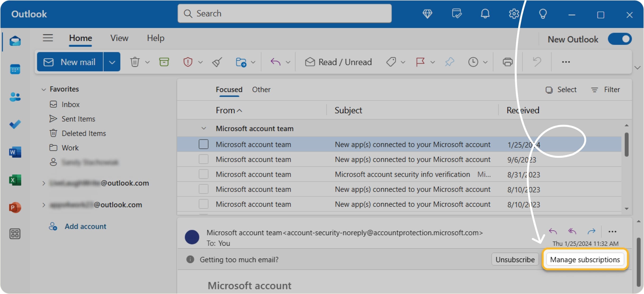Open the People view in the sidebar
The image size is (644, 294).
(15, 97)
